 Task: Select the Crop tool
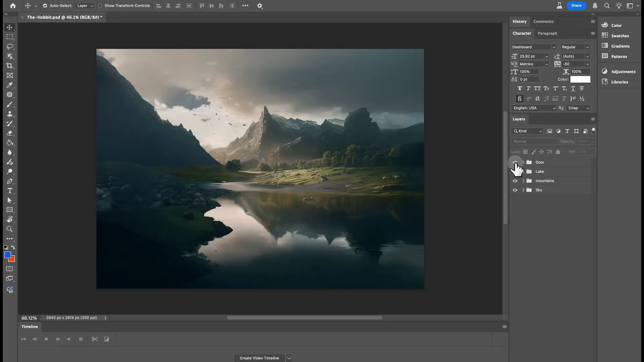pos(9,66)
